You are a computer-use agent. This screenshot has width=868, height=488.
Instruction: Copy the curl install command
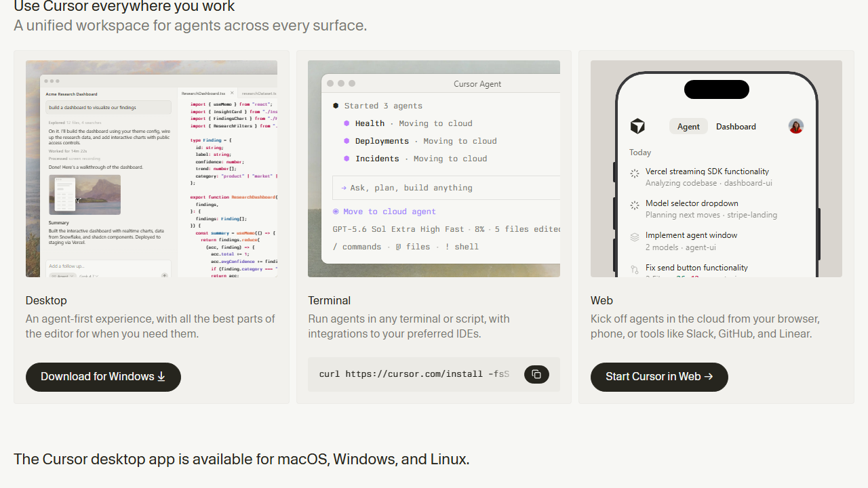[536, 374]
